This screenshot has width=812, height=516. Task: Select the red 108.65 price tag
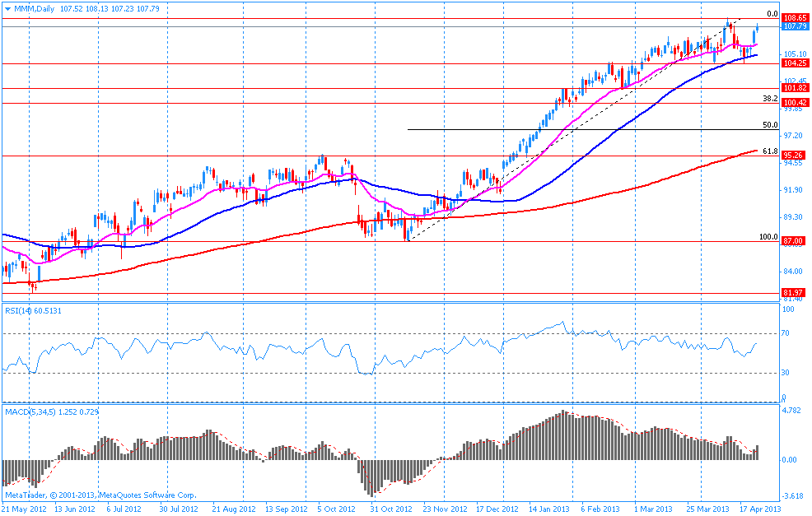(795, 18)
